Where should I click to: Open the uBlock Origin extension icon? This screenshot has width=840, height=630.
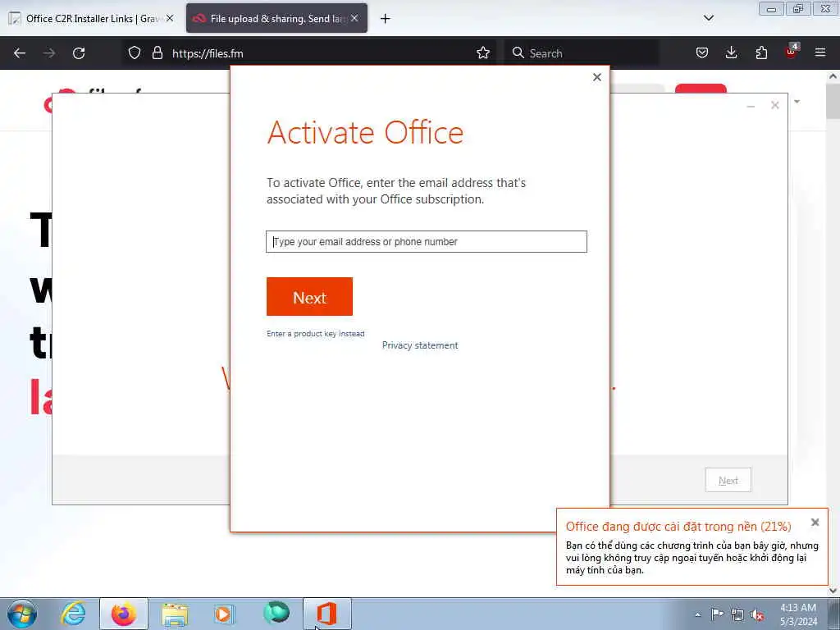[792, 52]
